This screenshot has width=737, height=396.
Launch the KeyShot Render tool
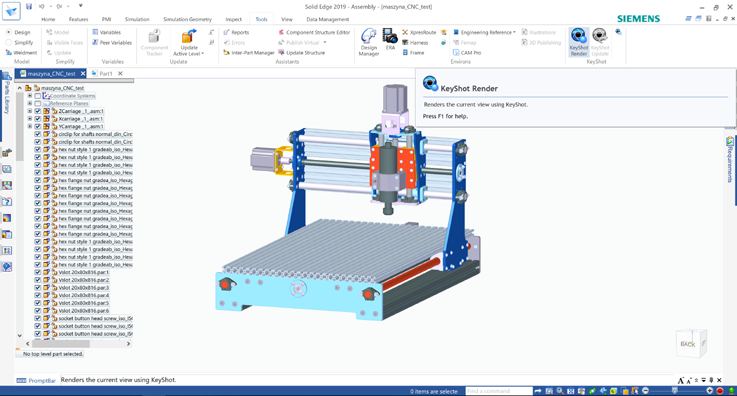[579, 41]
